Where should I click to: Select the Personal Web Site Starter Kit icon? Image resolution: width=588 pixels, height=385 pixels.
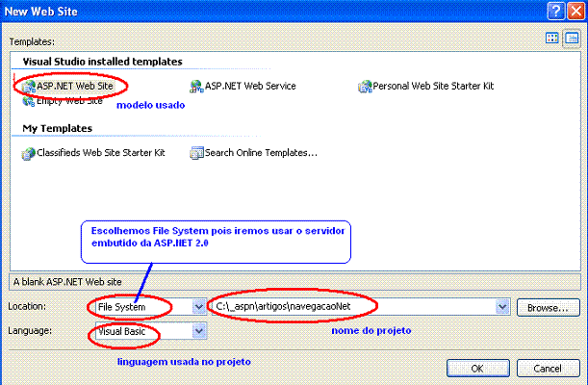pos(365,87)
